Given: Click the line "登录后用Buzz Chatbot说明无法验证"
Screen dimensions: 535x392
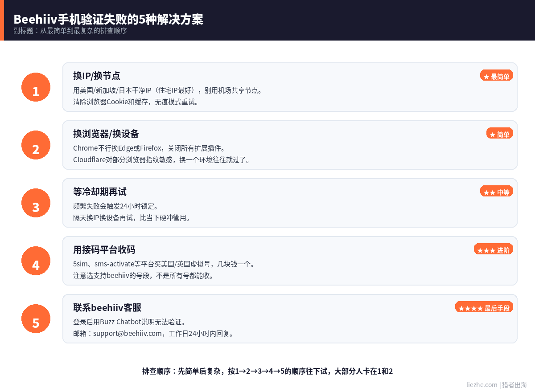Looking at the screenshot, I should coord(130,322).
